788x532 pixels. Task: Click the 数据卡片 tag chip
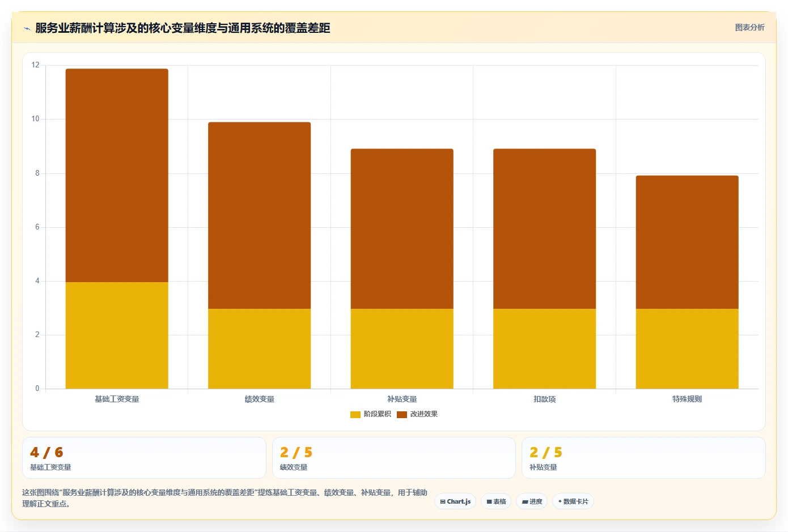573,501
